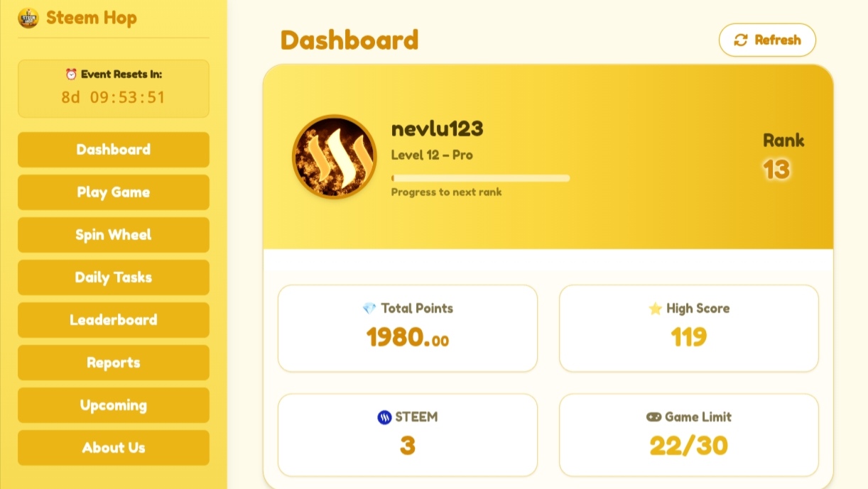Select Upcoming in the sidebar
The image size is (868, 489).
tap(114, 405)
